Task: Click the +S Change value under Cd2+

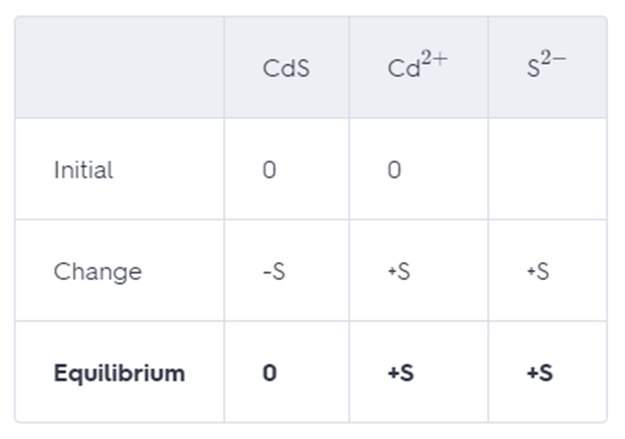Action: click(398, 272)
